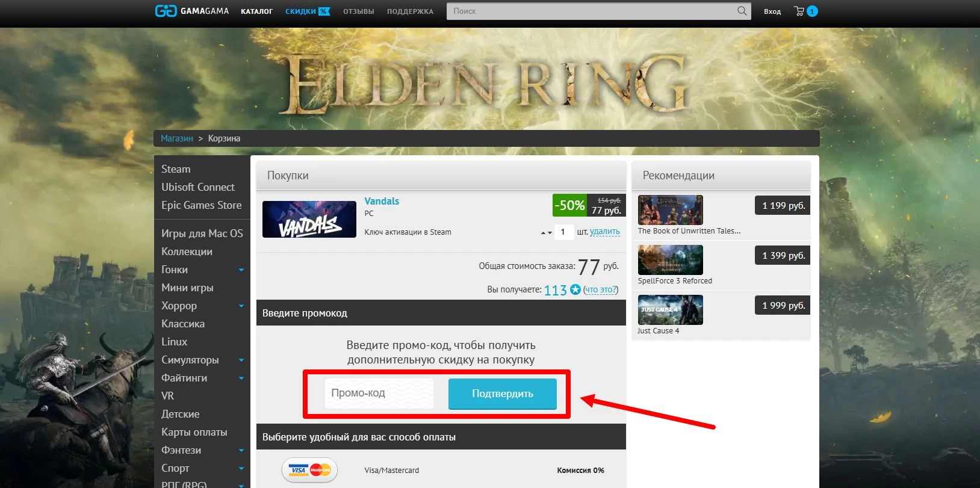Click the GamaGama logo icon
The width and height of the screenshot is (980, 488).
166,11
